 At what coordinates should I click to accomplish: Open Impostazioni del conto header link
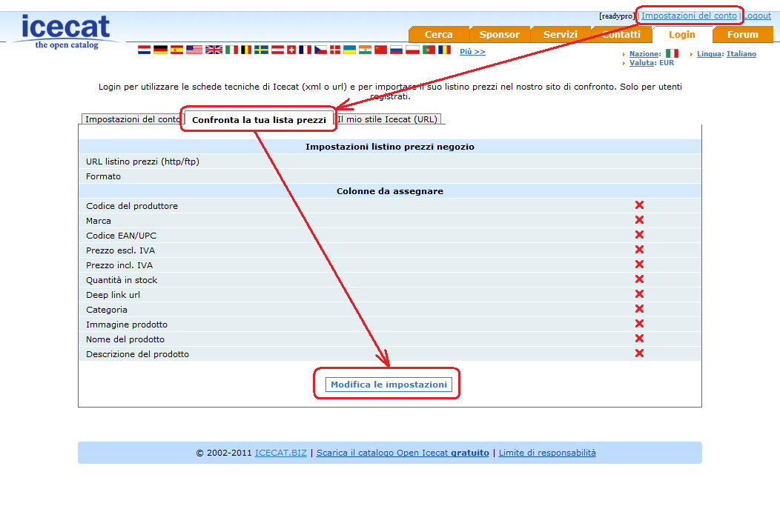tap(689, 16)
